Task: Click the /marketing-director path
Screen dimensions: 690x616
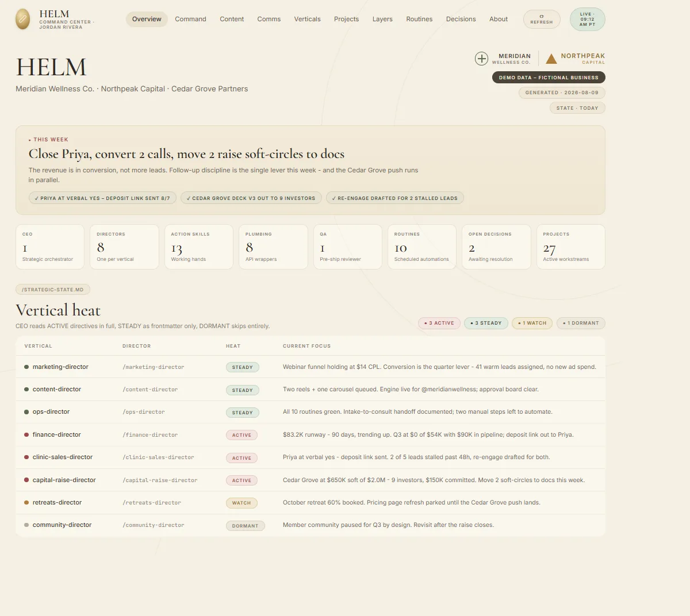Action: coord(154,367)
